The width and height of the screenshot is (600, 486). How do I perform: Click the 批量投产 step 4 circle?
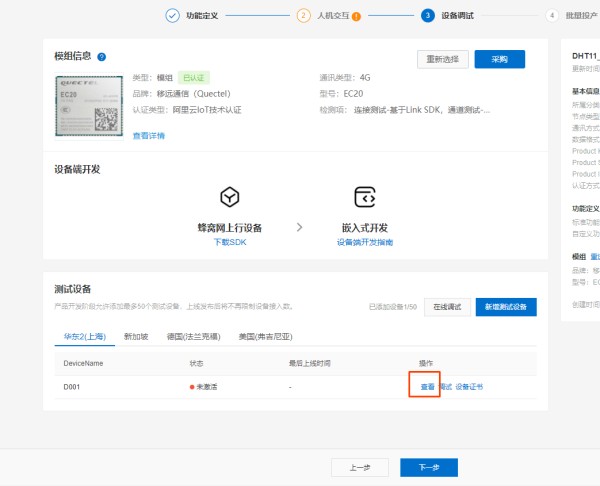click(551, 15)
